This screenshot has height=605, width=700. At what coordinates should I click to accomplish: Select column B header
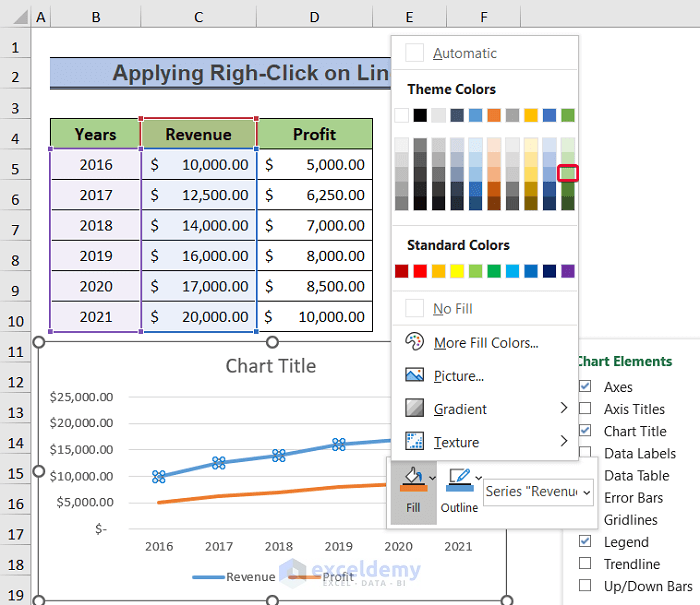[96, 17]
